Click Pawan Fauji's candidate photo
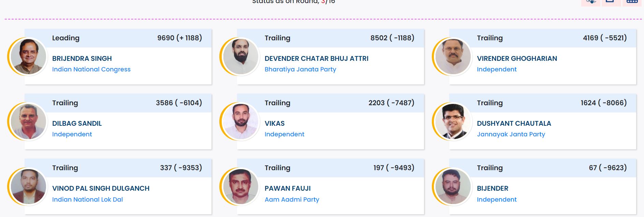644x217 pixels. point(241,187)
